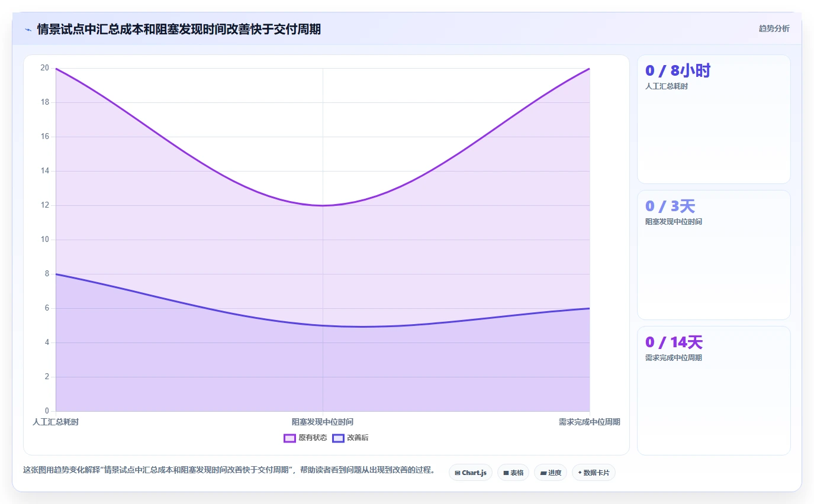Select the Chart.js tag
This screenshot has height=504, width=814.
(x=471, y=473)
